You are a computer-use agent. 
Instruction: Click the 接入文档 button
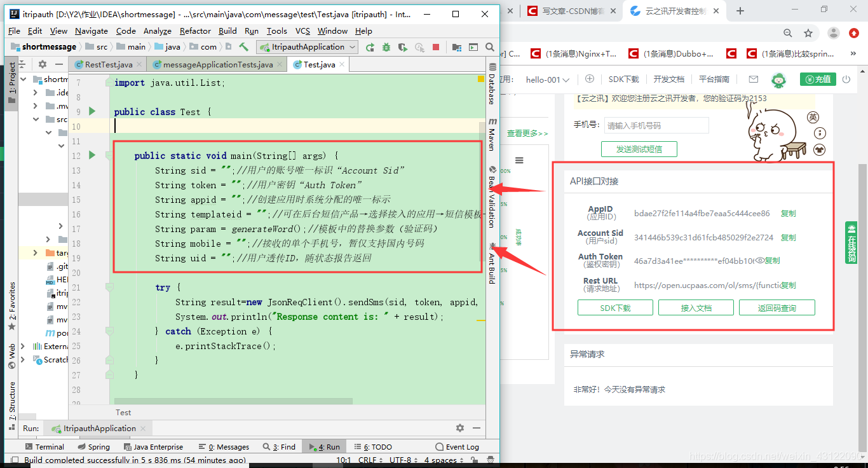click(x=696, y=308)
